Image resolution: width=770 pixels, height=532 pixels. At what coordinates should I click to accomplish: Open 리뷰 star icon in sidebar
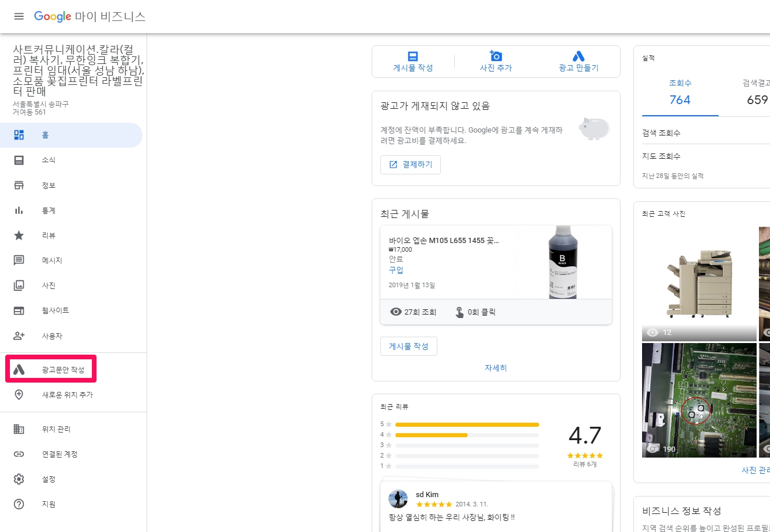[19, 235]
